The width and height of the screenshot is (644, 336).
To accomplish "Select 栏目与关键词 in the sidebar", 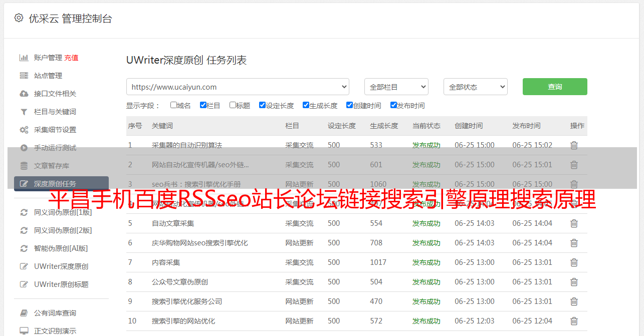I will click(x=55, y=112).
